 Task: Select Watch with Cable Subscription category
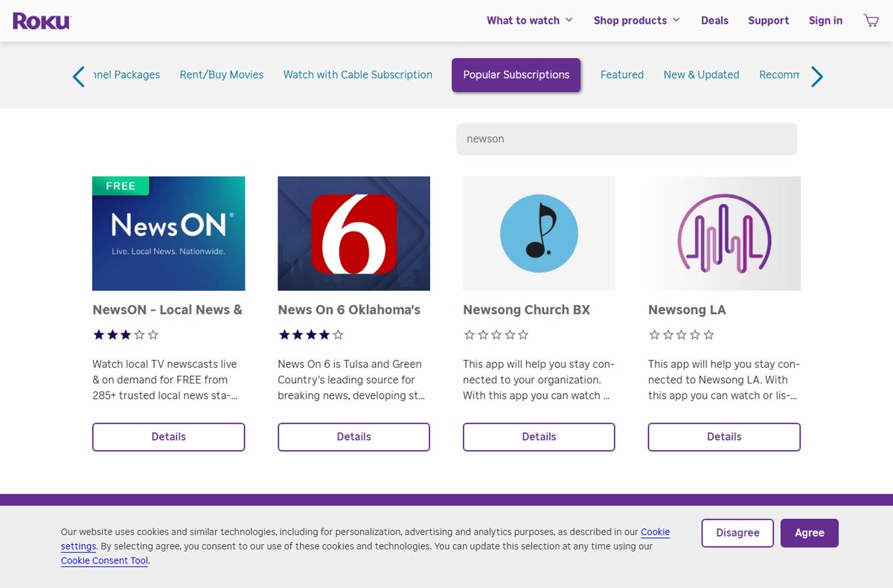[x=358, y=74]
